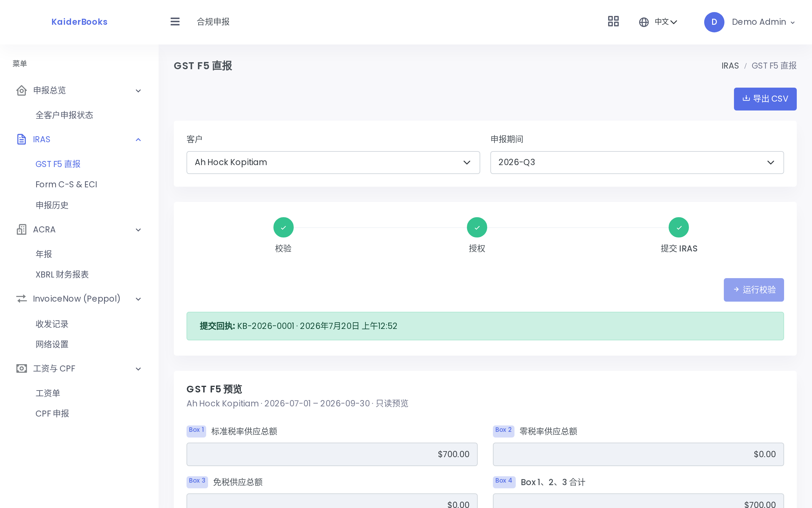The image size is (812, 508).
Task: Click the Box 4 合计 field
Action: click(638, 501)
